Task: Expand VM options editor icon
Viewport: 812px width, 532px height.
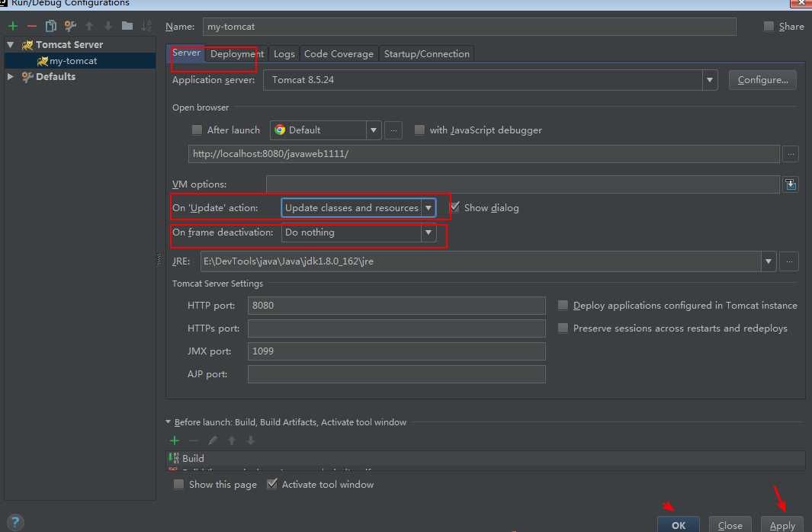Action: point(790,184)
